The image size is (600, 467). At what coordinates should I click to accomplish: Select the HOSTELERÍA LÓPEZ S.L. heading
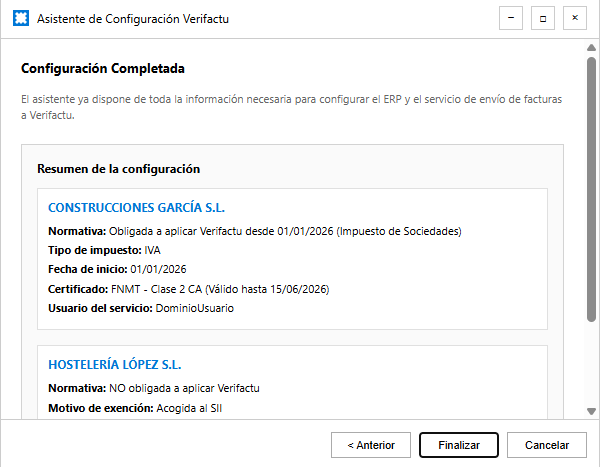tap(115, 365)
